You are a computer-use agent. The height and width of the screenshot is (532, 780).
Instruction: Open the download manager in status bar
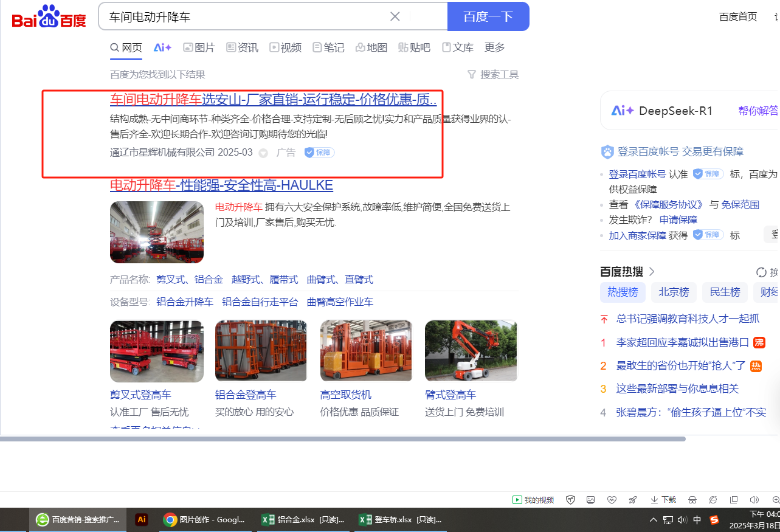[x=663, y=500]
